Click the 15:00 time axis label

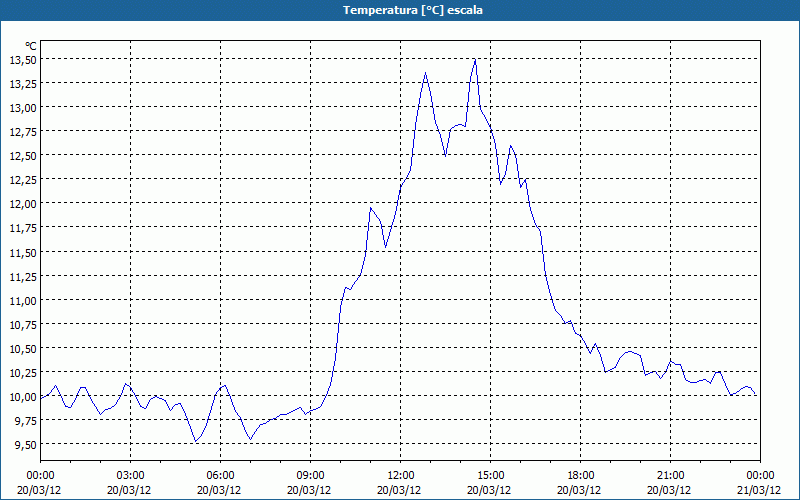click(x=490, y=476)
